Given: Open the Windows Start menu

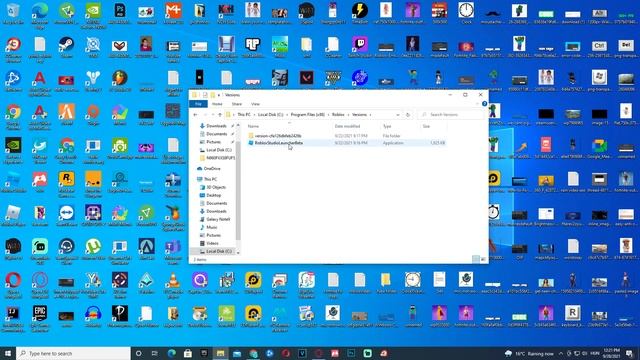Looking at the screenshot, I should tap(8, 353).
